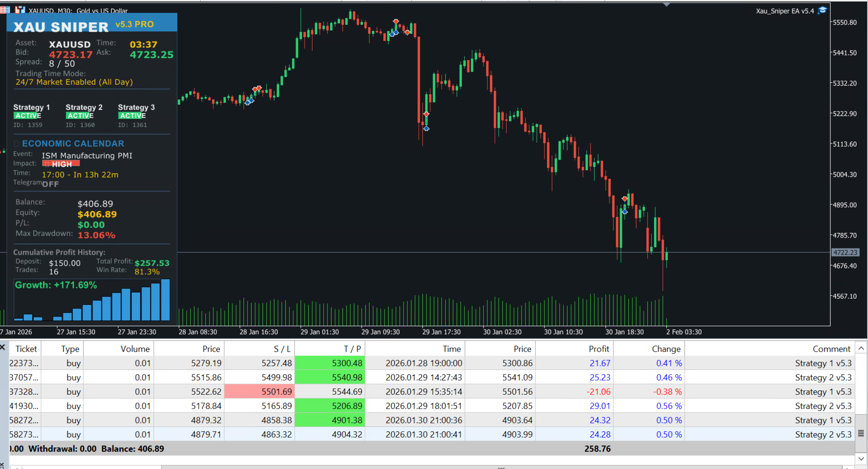Select the losing trade row with profit -21.06
868x469 pixels.
click(x=424, y=392)
